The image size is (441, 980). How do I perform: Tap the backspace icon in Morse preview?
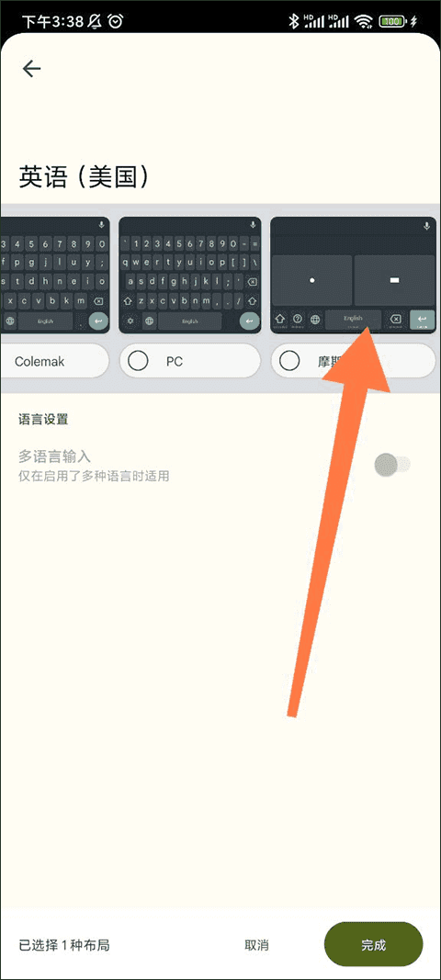point(395,320)
